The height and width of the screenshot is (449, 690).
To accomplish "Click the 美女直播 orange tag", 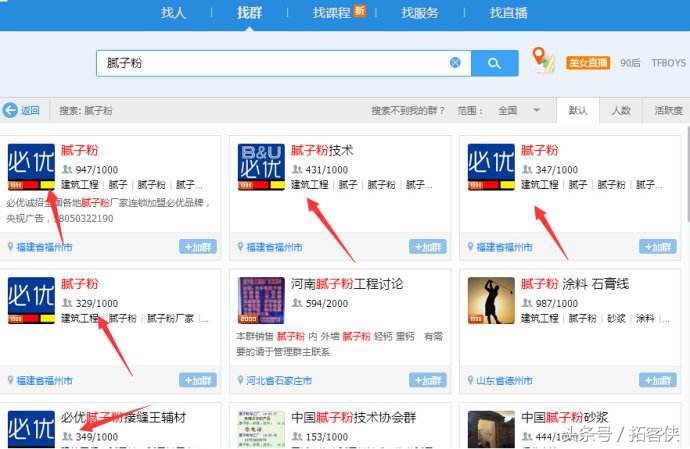I will (587, 63).
